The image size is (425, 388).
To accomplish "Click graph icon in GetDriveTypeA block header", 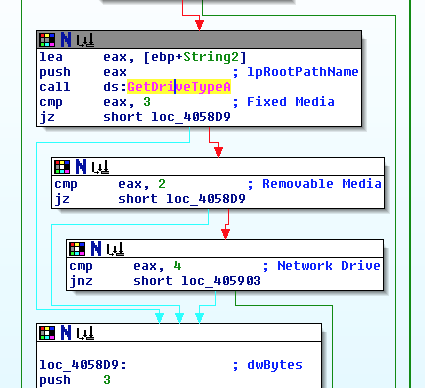I will pyautogui.click(x=85, y=41).
